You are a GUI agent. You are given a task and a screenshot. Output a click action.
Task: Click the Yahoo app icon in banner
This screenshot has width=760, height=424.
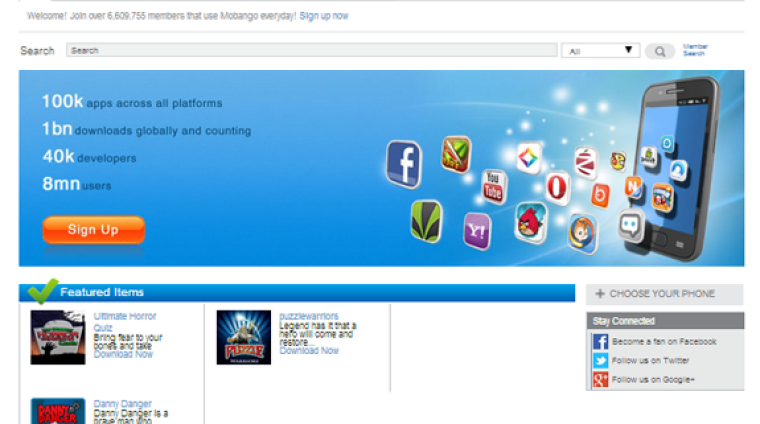(x=477, y=231)
